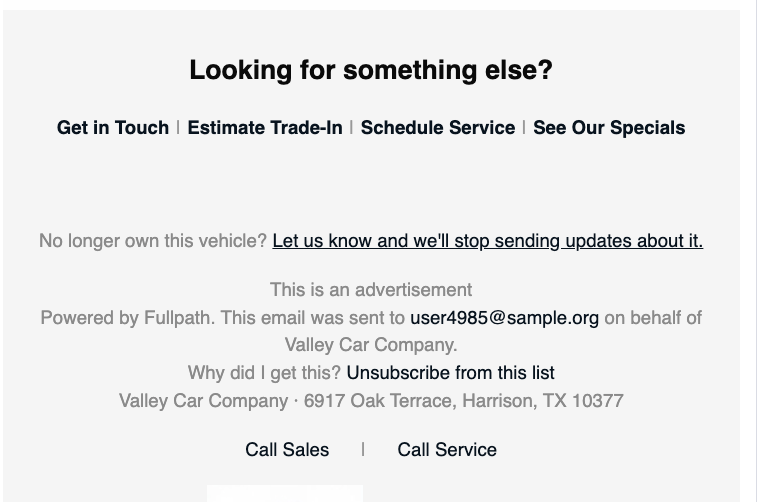
Task: Click the stop sending vehicle updates link
Action: [x=488, y=241]
